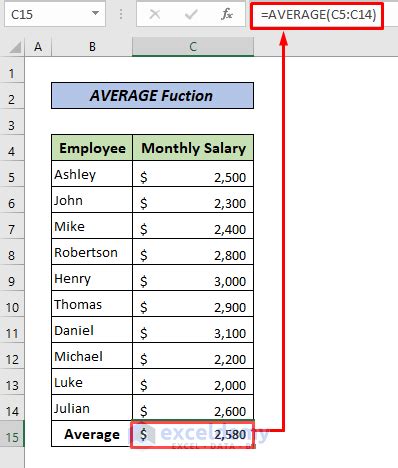Click Thomas's salary cell 2,900
The height and width of the screenshot is (468, 398).
click(x=193, y=304)
